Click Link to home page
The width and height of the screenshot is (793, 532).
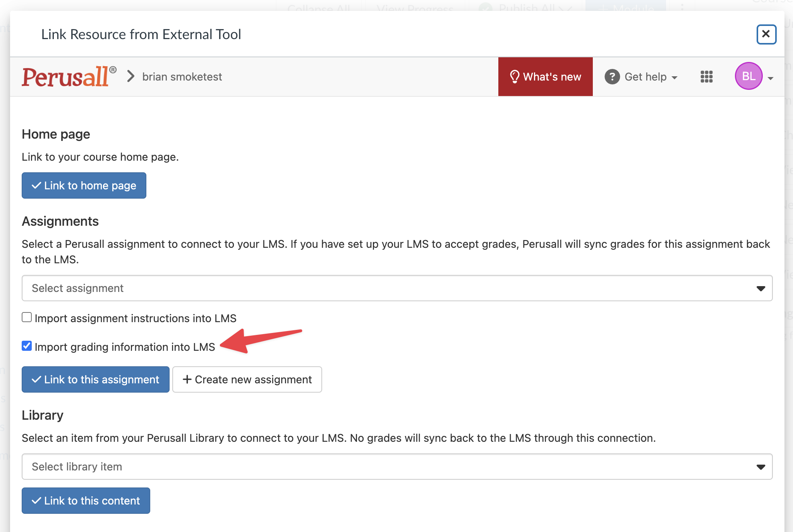pos(84,185)
